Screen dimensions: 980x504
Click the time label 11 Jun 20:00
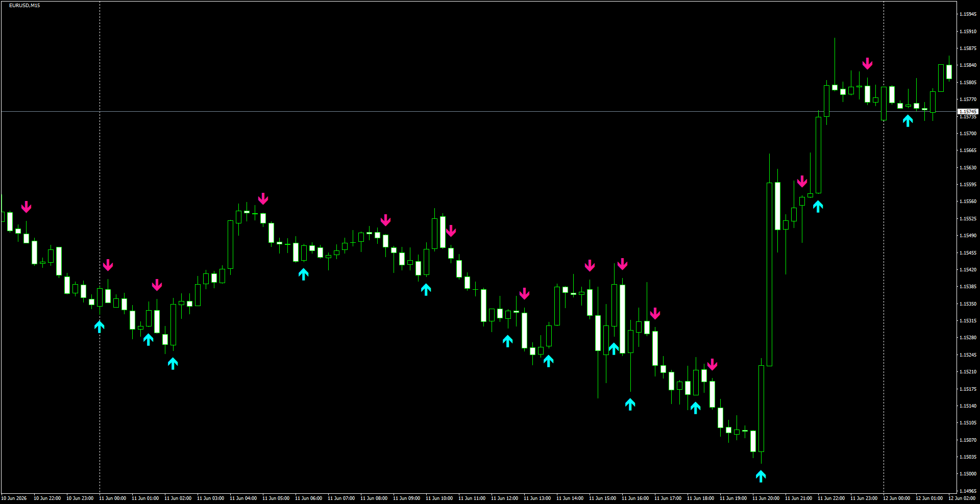click(766, 498)
